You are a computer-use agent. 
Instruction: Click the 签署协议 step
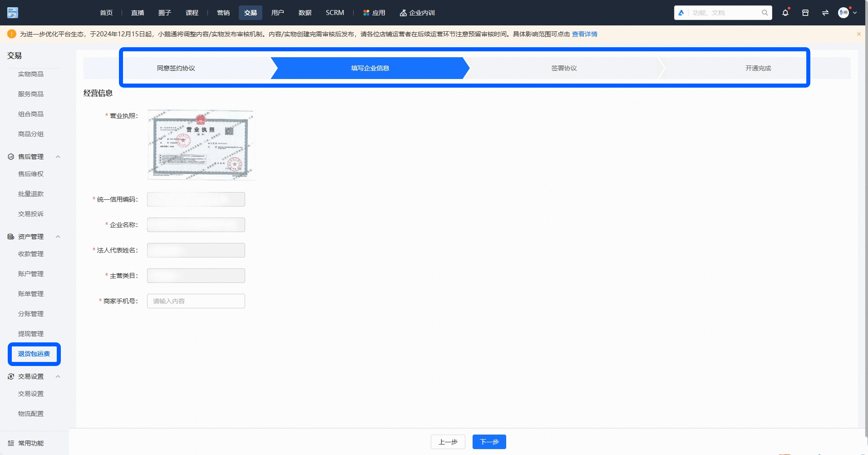click(x=564, y=68)
